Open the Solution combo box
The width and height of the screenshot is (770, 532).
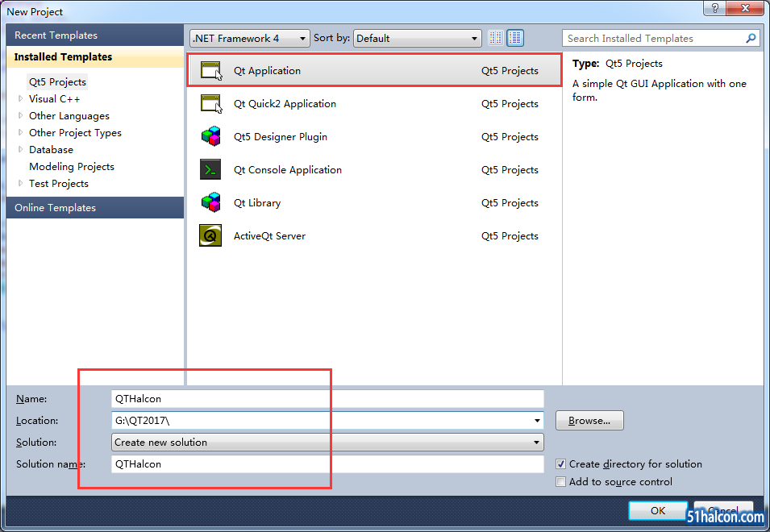[x=327, y=442]
